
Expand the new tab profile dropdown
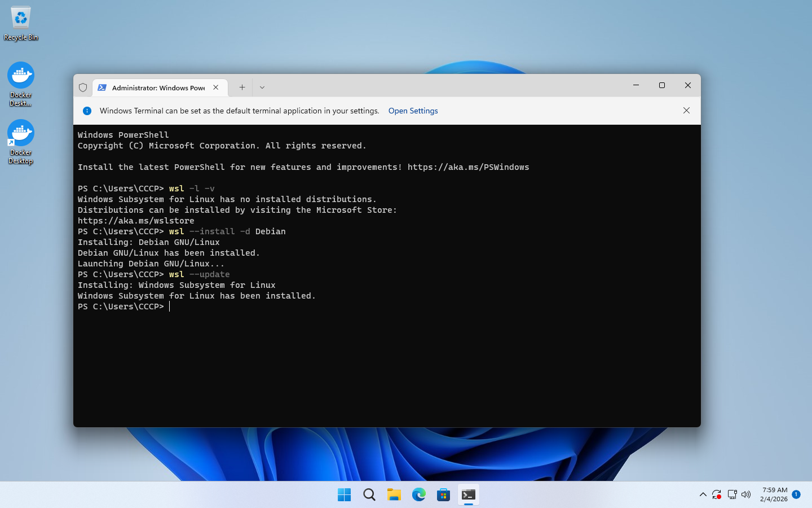click(x=262, y=87)
